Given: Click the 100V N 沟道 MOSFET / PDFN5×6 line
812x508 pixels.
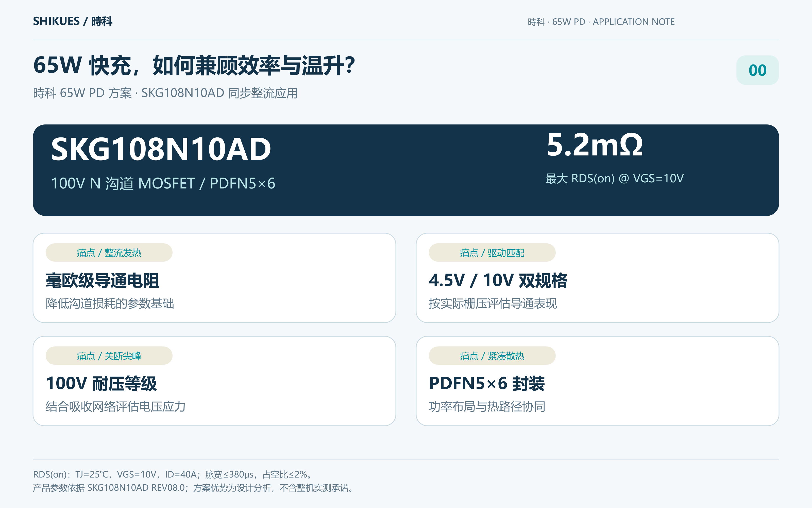Looking at the screenshot, I should click(x=163, y=183).
